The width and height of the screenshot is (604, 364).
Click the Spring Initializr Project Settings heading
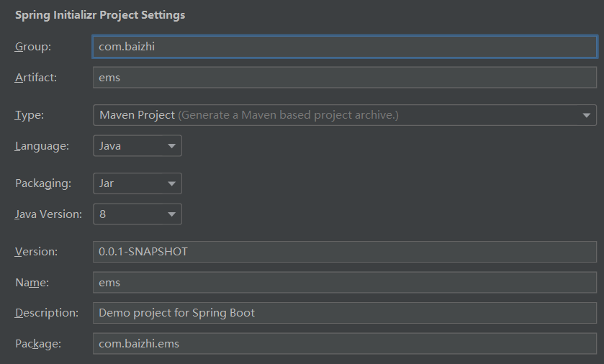(100, 15)
